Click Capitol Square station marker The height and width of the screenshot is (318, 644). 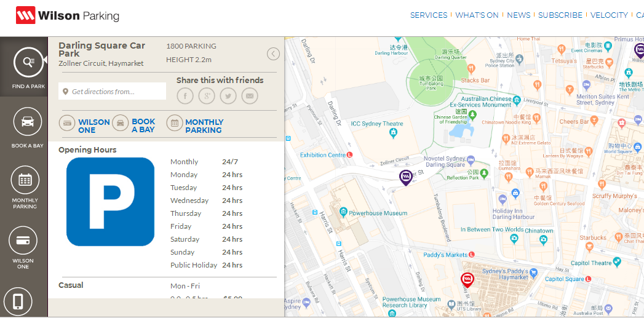coord(588,279)
